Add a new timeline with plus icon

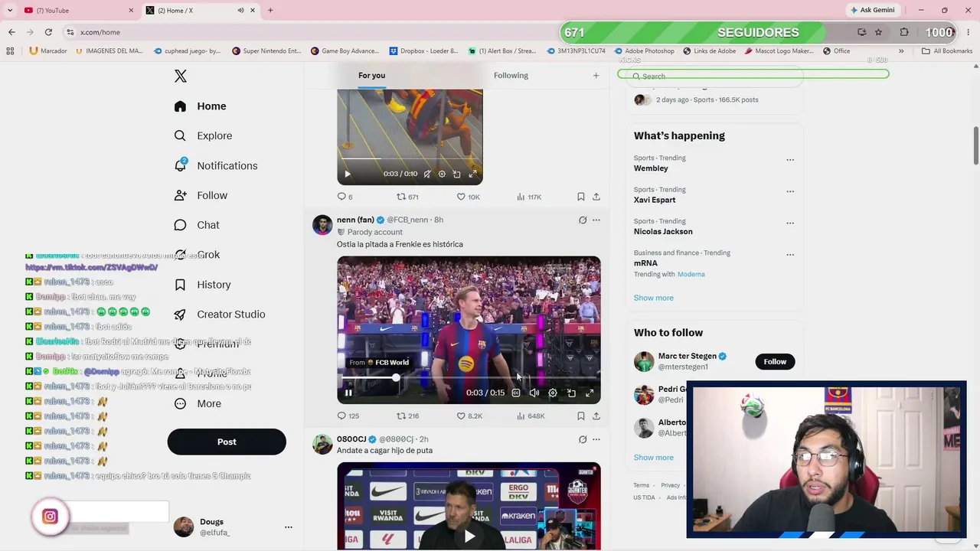coord(596,75)
